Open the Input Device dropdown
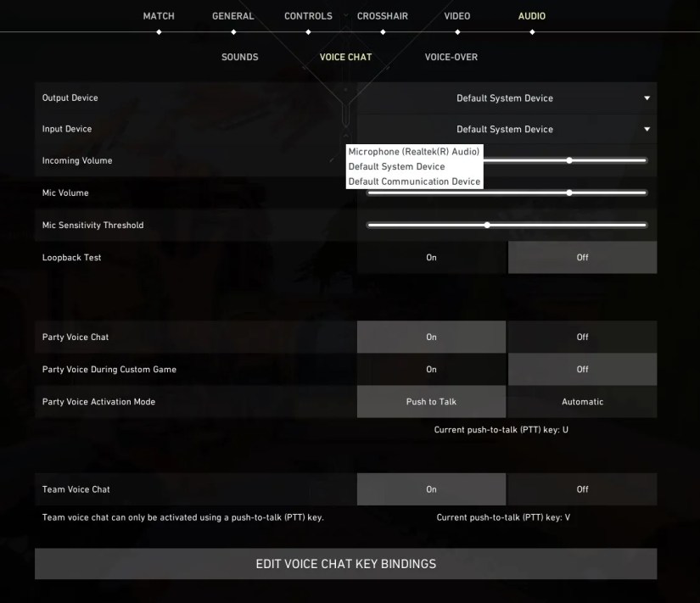Image resolution: width=700 pixels, height=603 pixels. tap(506, 129)
